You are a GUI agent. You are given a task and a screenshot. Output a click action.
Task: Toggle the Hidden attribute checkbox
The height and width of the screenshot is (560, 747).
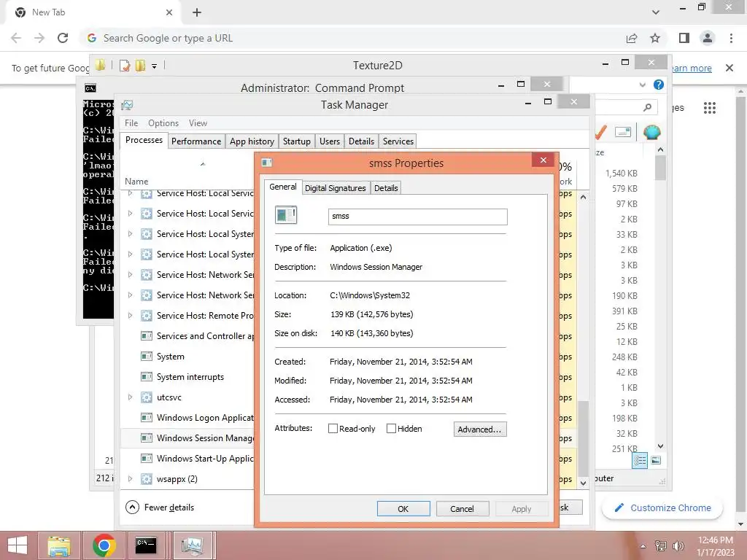pyautogui.click(x=391, y=429)
